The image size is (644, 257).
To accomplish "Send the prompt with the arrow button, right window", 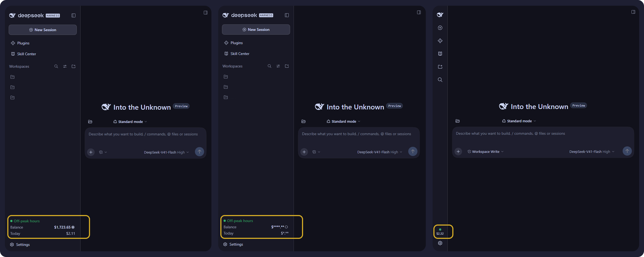I will [x=627, y=151].
